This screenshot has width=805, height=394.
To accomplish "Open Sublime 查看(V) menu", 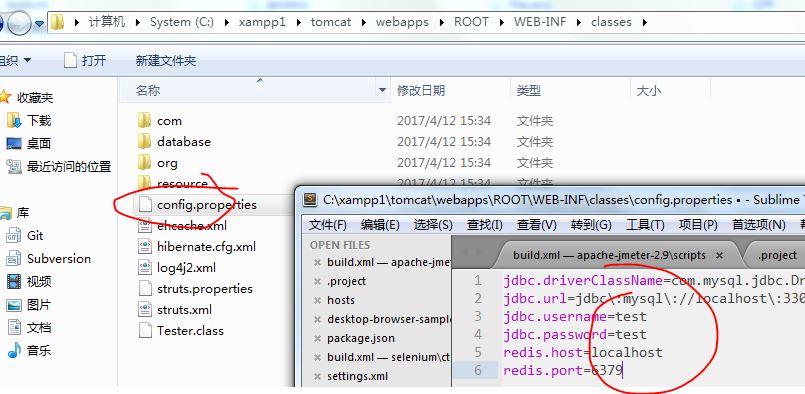I will 536,224.
